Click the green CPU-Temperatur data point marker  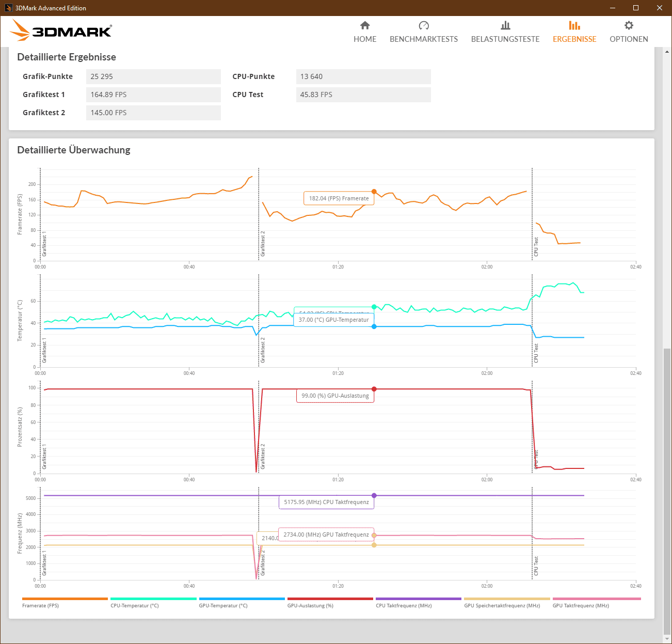tap(374, 307)
